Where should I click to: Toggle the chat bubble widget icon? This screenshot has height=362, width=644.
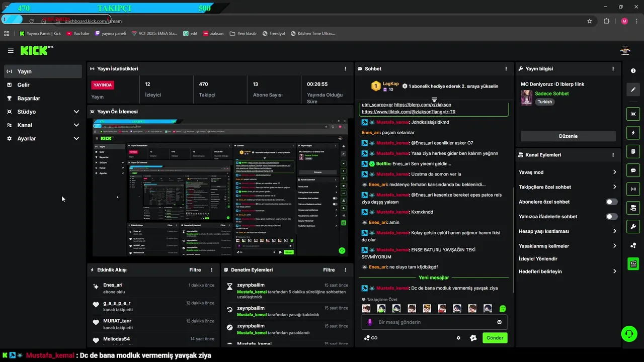tap(633, 170)
